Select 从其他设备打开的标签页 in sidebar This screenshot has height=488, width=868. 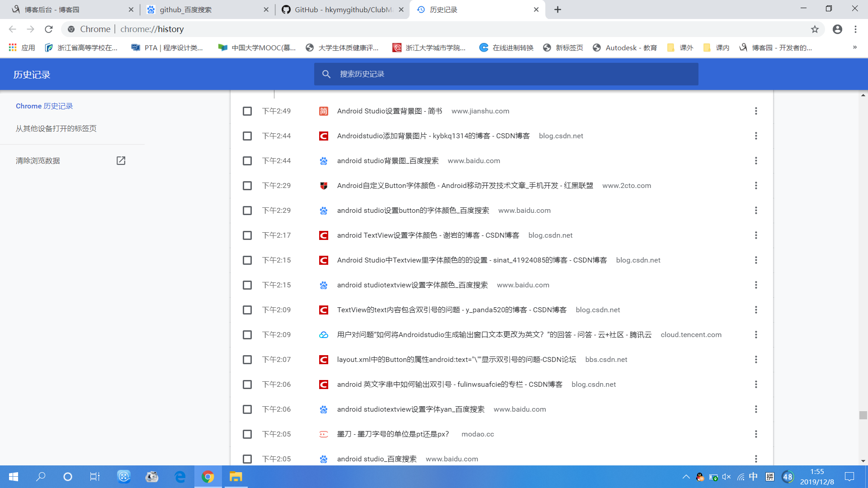56,129
